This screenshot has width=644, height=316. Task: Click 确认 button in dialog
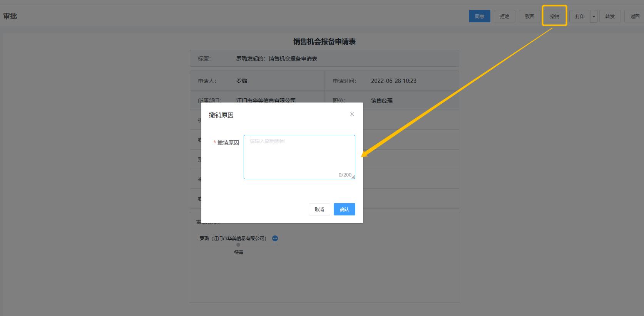[x=344, y=209]
